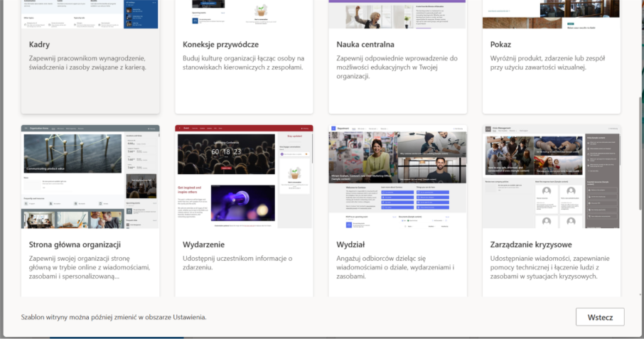Click the Wstecz button

600,317
